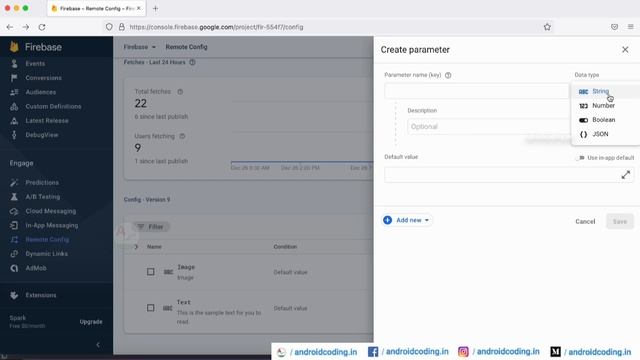Select JSON data type

[606, 134]
